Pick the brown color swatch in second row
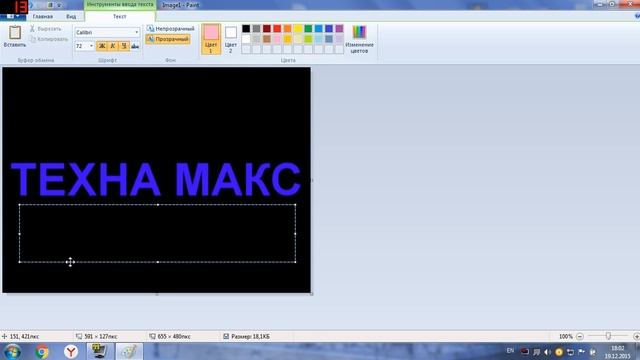 coord(267,39)
